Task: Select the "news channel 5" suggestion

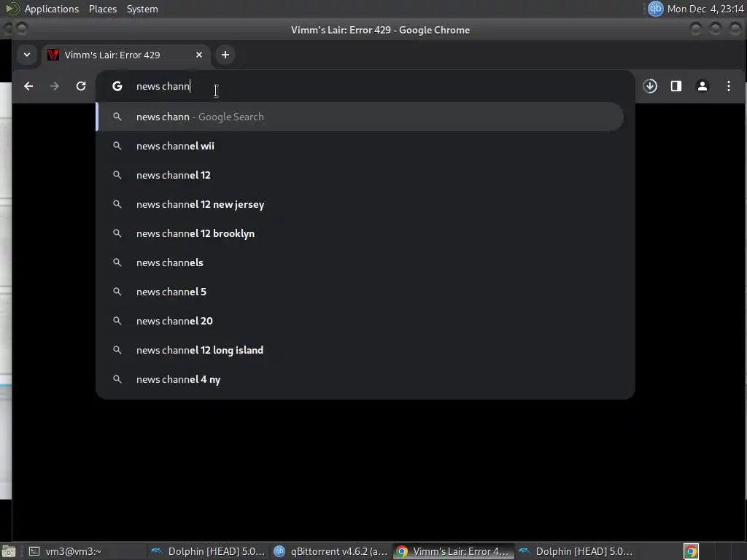Action: (x=360, y=292)
